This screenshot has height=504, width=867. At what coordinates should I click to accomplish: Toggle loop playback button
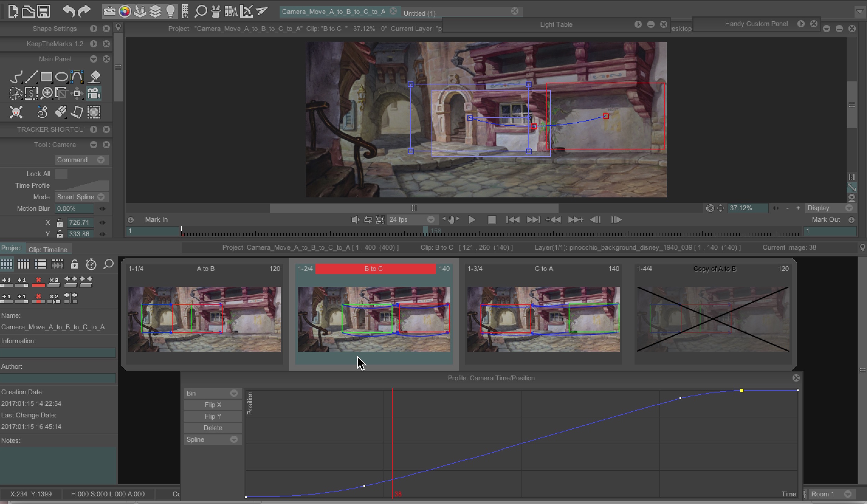368,219
